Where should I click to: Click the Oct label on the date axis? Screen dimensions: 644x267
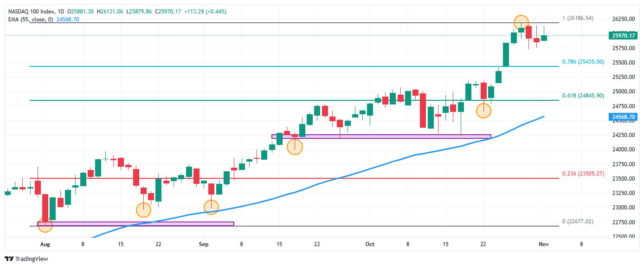(370, 244)
